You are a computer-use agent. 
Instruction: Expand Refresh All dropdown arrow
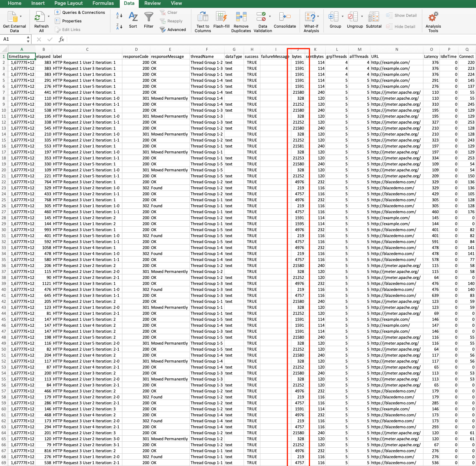click(48, 16)
